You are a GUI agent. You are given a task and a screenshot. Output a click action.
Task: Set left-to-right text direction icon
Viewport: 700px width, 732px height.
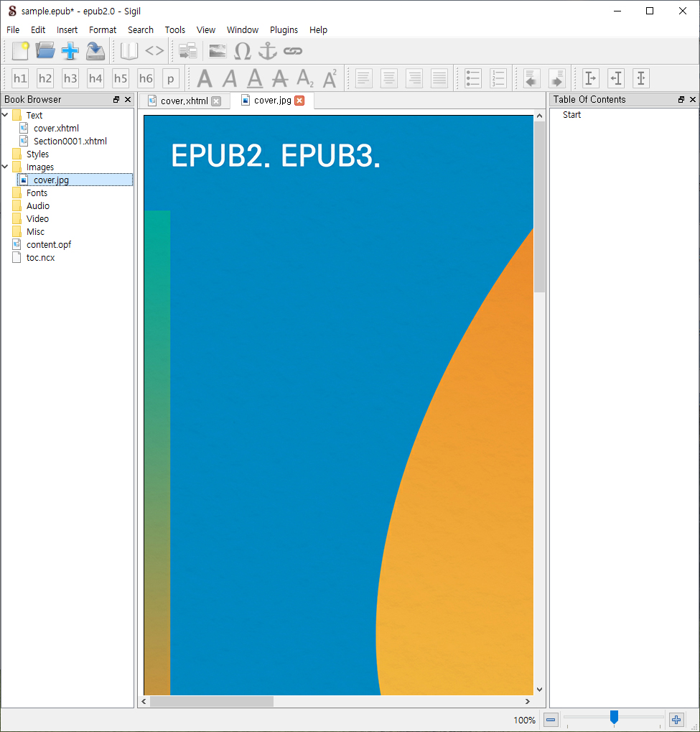point(591,78)
